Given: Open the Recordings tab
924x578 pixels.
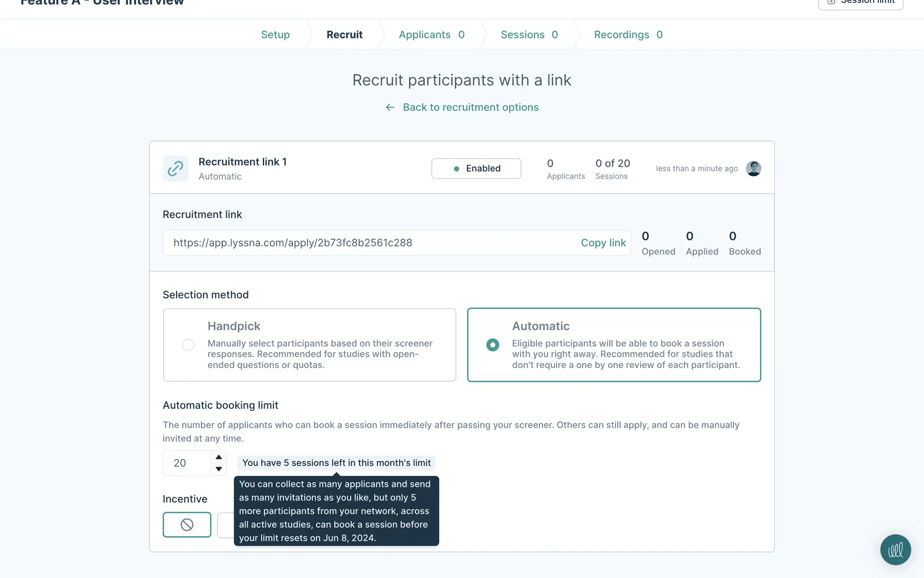Looking at the screenshot, I should coord(628,35).
